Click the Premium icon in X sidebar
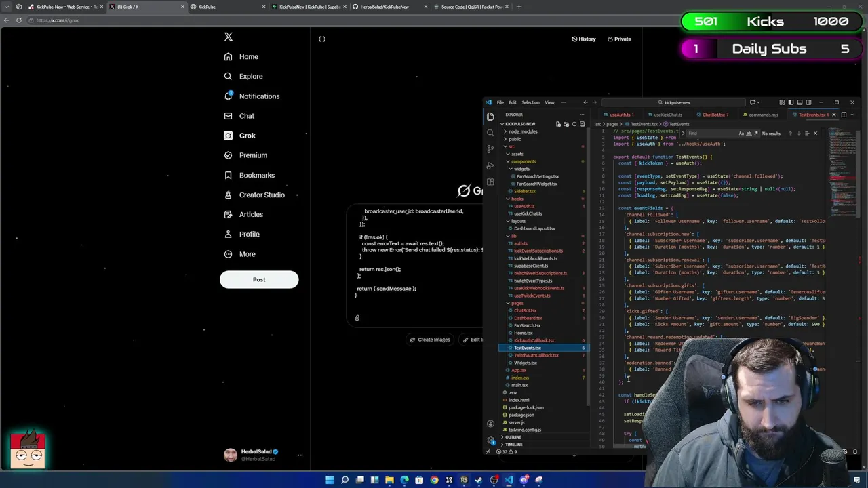Viewport: 868px width, 488px height. [228, 155]
